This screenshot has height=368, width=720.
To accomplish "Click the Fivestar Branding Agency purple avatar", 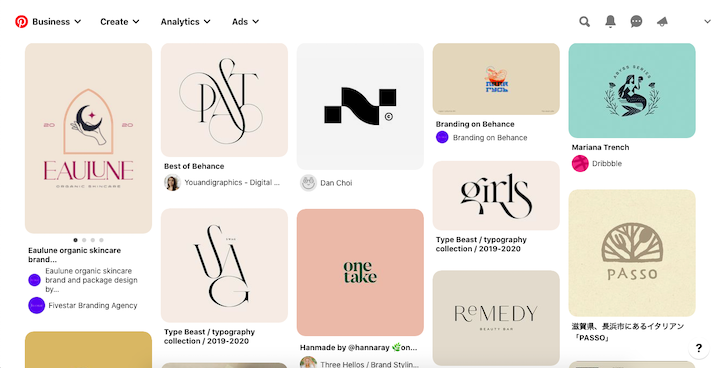I will pyautogui.click(x=36, y=306).
